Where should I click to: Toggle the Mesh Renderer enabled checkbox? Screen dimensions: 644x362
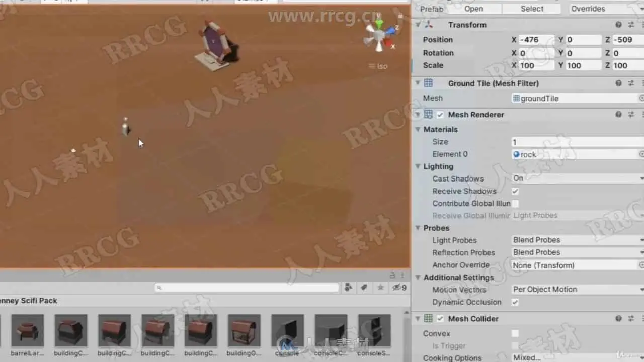[x=440, y=115]
